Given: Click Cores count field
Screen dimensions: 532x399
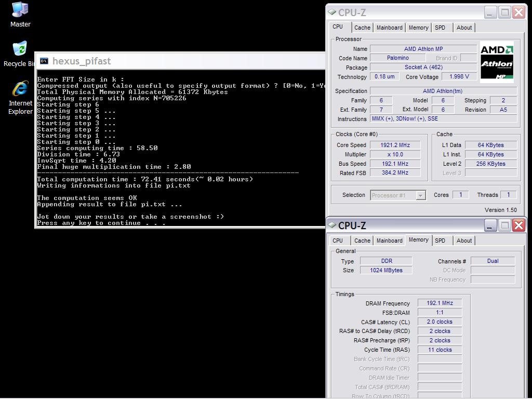Looking at the screenshot, I should coord(460,195).
